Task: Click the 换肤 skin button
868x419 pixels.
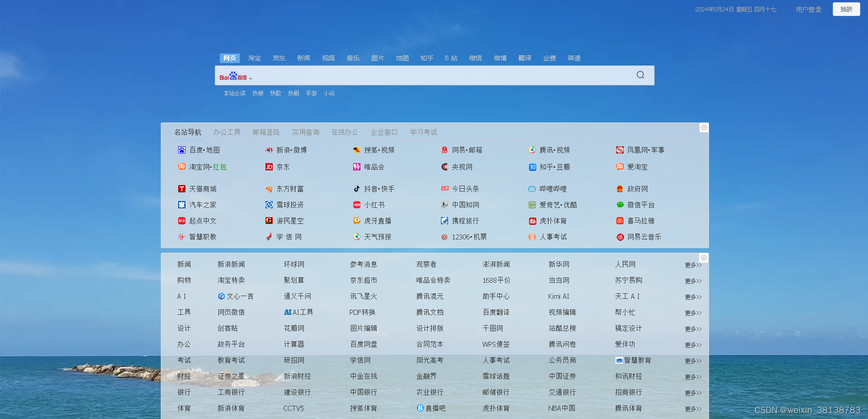Action: click(x=847, y=9)
